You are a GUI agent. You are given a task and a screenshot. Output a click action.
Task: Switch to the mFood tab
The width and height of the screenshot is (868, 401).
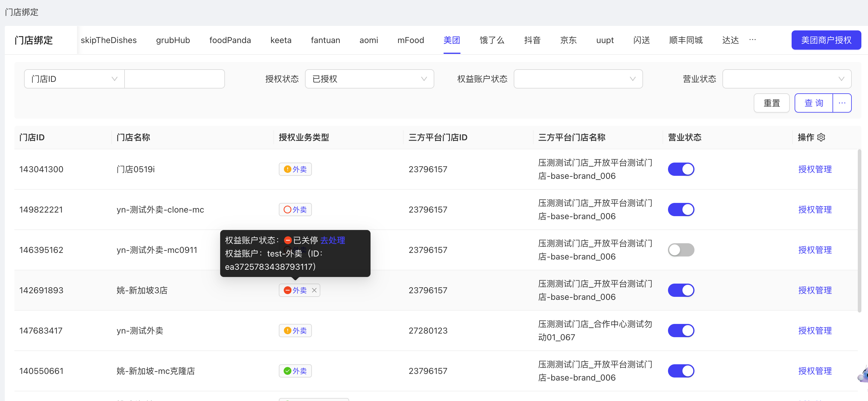411,40
